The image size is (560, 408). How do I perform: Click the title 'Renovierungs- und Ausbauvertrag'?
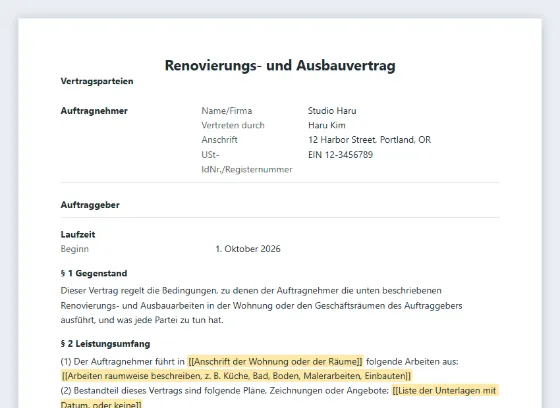coord(280,66)
